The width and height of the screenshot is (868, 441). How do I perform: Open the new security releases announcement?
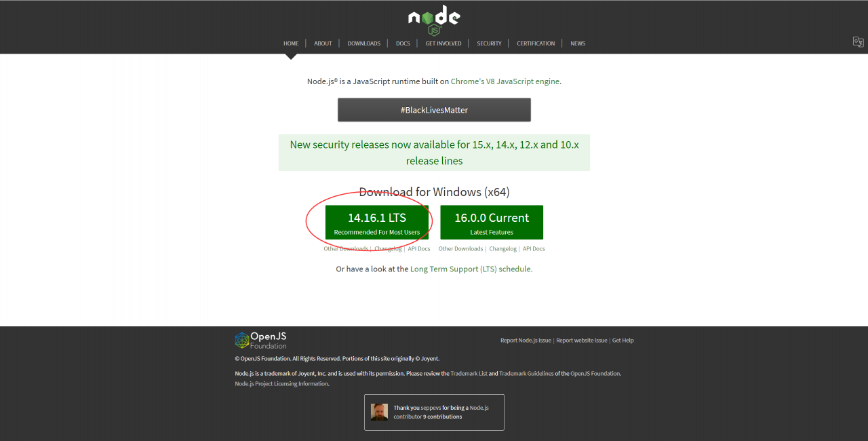(434, 153)
